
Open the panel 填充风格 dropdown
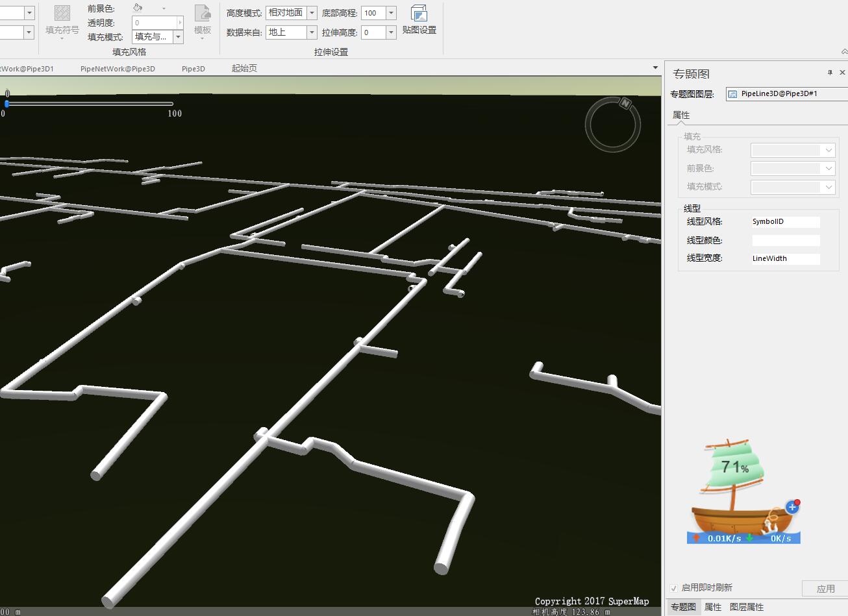[x=793, y=150]
